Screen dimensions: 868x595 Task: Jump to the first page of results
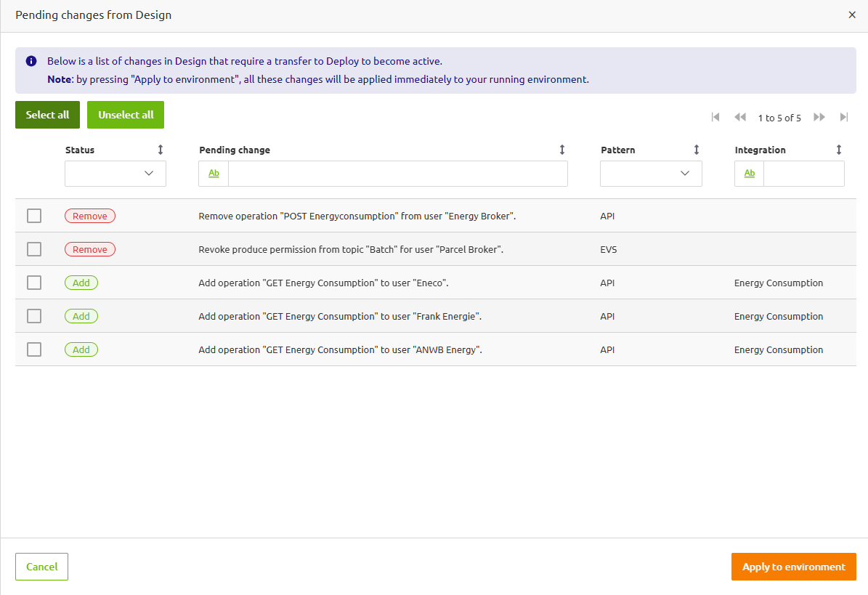[715, 116]
